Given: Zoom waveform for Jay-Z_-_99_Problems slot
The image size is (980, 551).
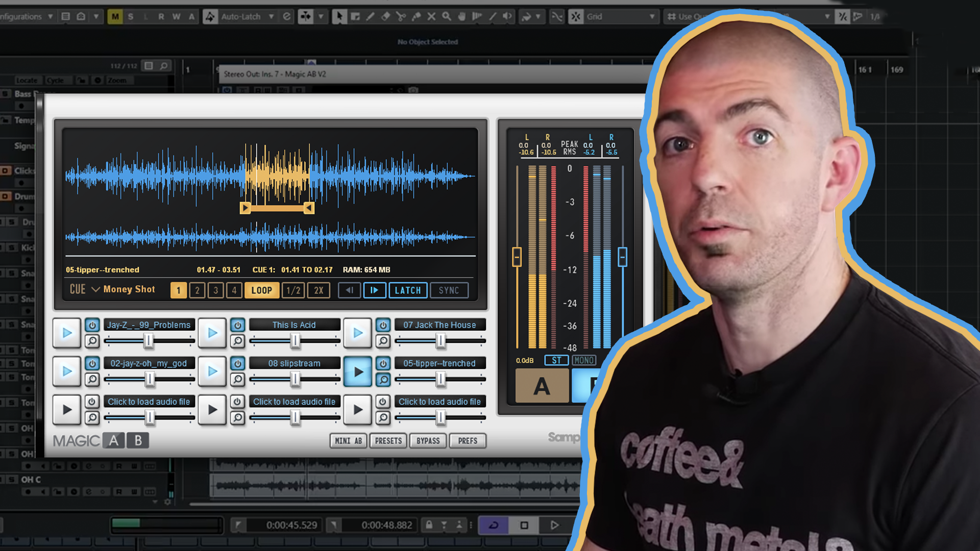Looking at the screenshot, I should [92, 341].
